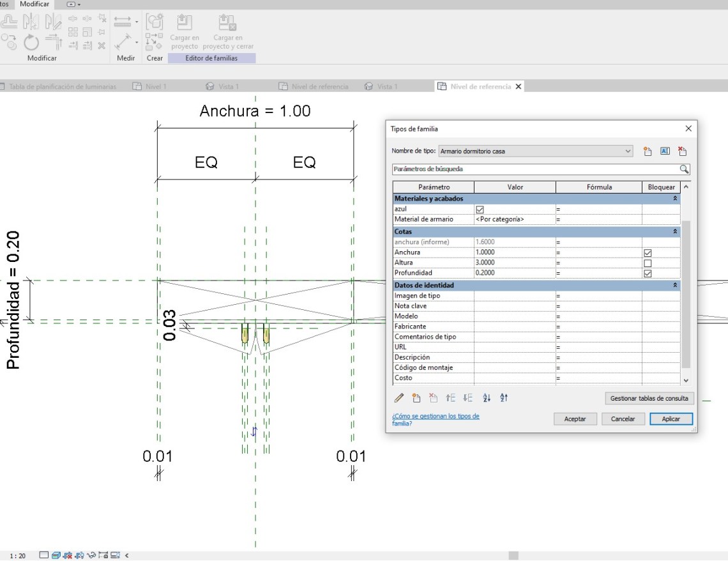The width and height of the screenshot is (728, 561).
Task: Open the Nombre de tipo dropdown
Action: tap(628, 151)
